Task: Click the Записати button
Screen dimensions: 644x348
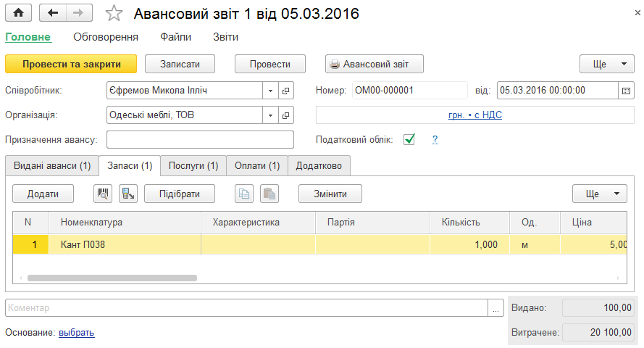Action: 180,64
